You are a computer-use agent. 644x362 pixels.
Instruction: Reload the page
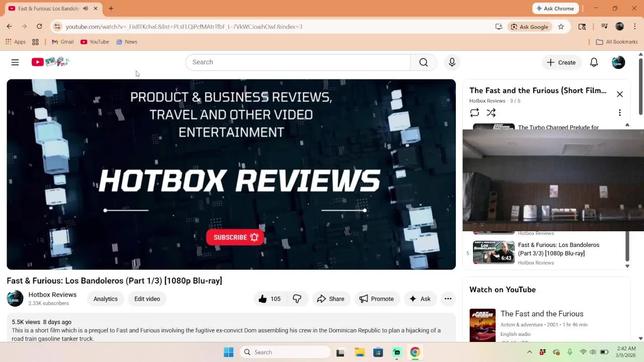[39, 27]
